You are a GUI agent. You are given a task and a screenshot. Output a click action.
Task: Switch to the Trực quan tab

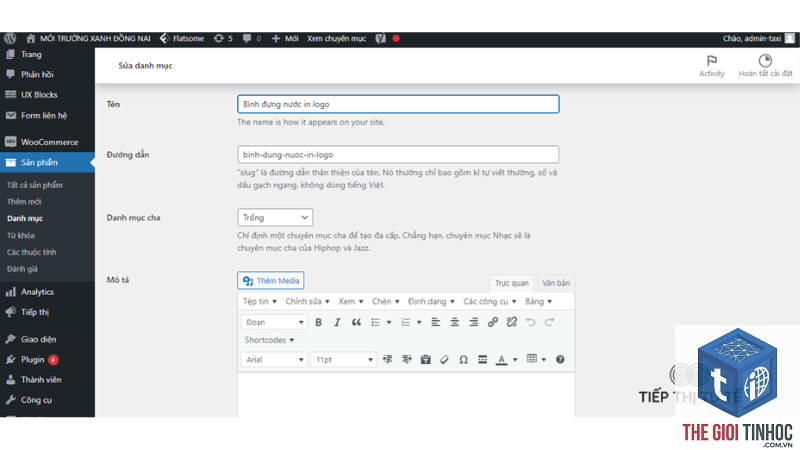click(x=512, y=283)
